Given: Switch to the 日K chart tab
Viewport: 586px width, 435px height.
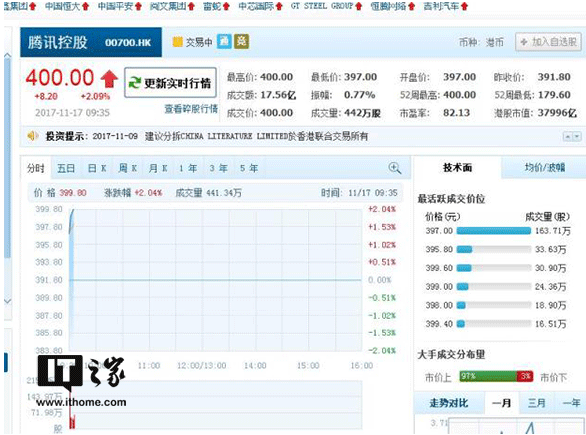Looking at the screenshot, I should [97, 168].
